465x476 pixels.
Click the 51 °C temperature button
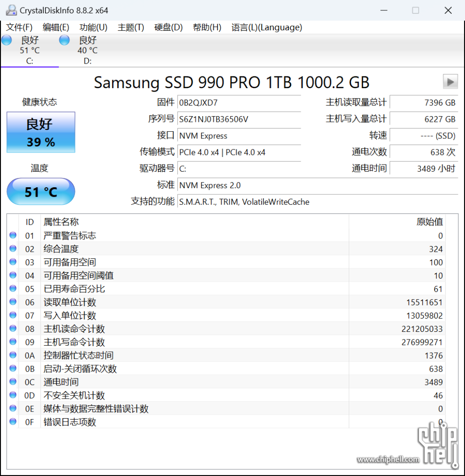point(41,192)
